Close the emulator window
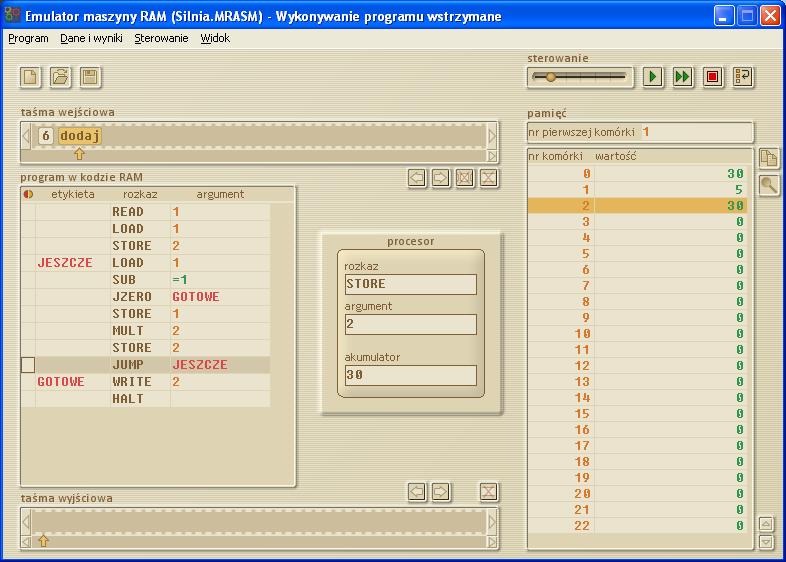 coord(770,16)
